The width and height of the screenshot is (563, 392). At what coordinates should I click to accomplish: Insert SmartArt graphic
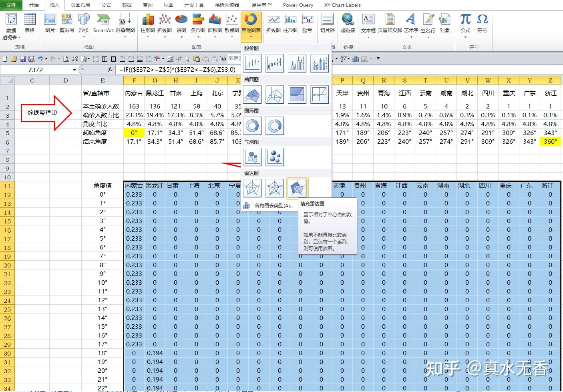[x=104, y=23]
